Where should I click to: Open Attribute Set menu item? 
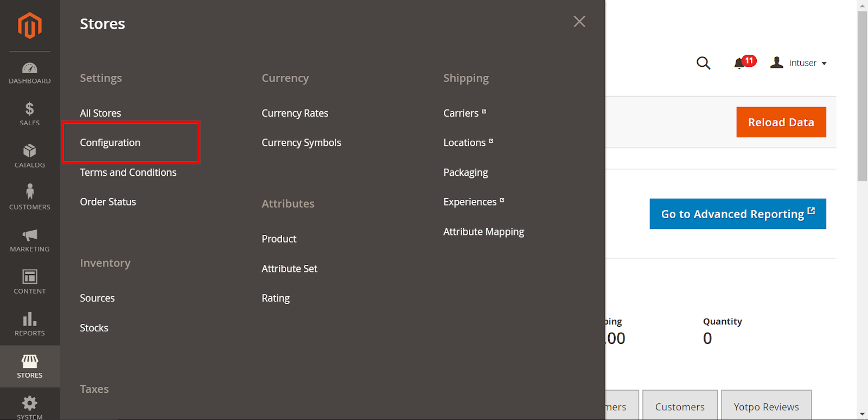pos(289,269)
